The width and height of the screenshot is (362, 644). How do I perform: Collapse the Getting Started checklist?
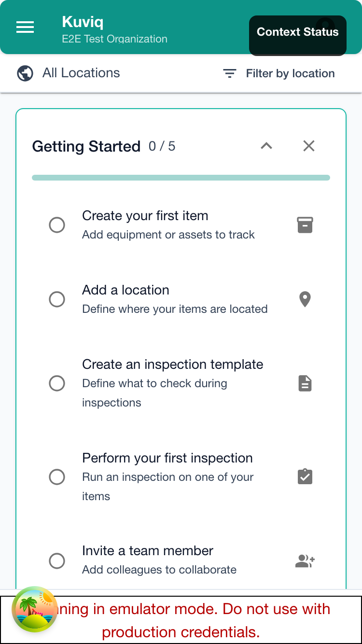[x=266, y=146]
